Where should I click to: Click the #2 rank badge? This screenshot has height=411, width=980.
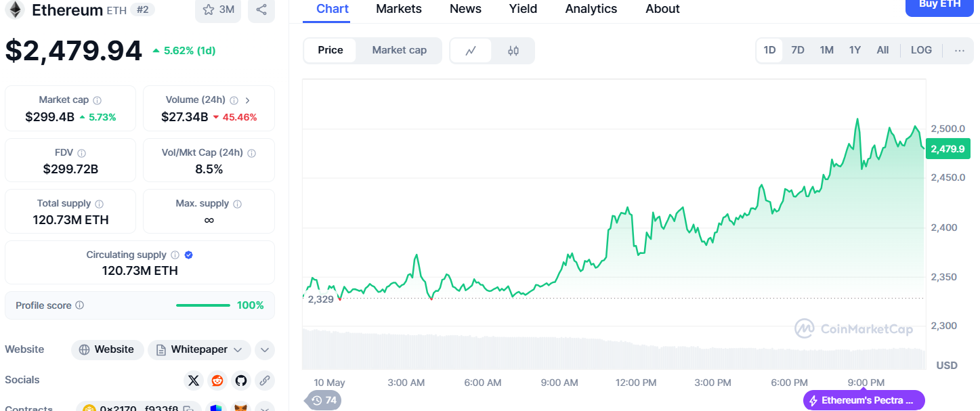tap(142, 9)
